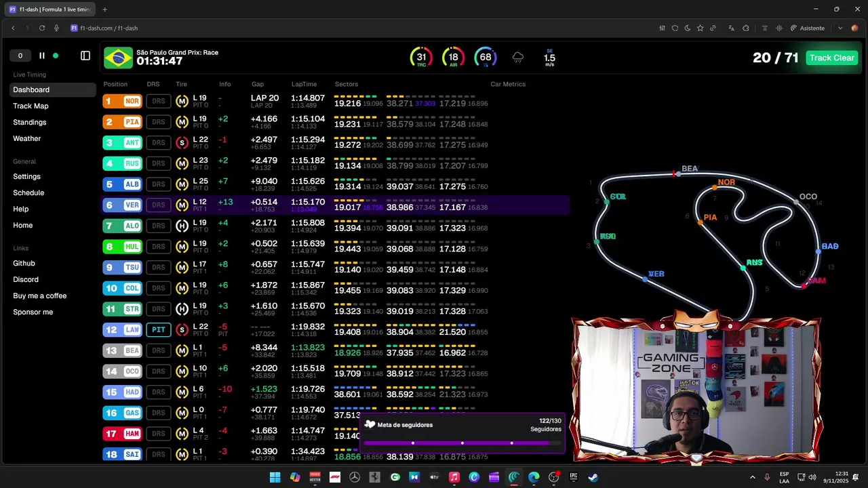Click medium tyre icon in NOR row
Image resolution: width=868 pixels, height=488 pixels.
click(182, 101)
